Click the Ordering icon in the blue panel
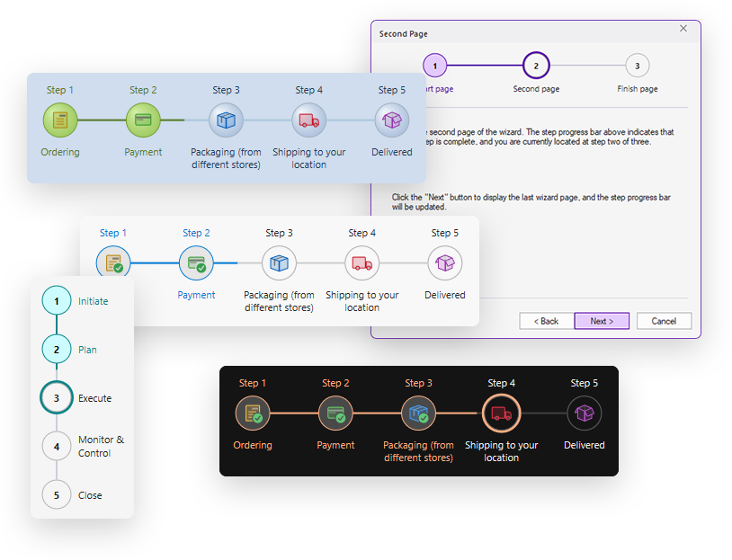732x560 pixels. [x=60, y=120]
